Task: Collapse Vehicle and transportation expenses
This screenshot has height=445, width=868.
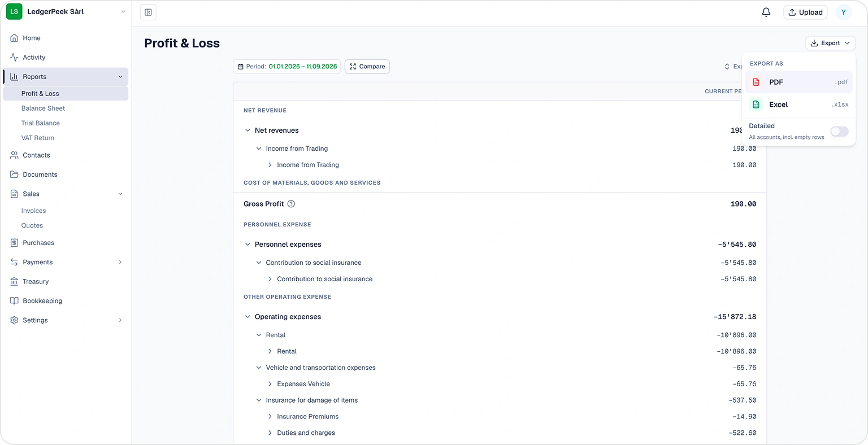Action: tap(259, 368)
